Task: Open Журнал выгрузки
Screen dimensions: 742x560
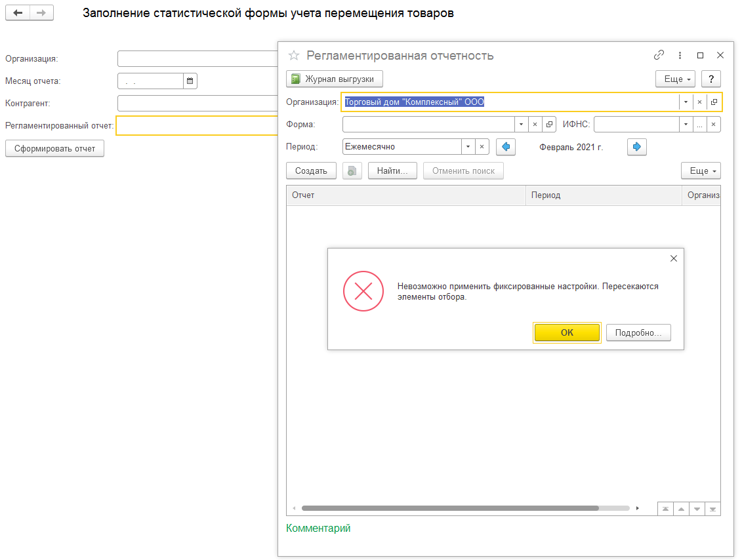Action: tap(335, 79)
